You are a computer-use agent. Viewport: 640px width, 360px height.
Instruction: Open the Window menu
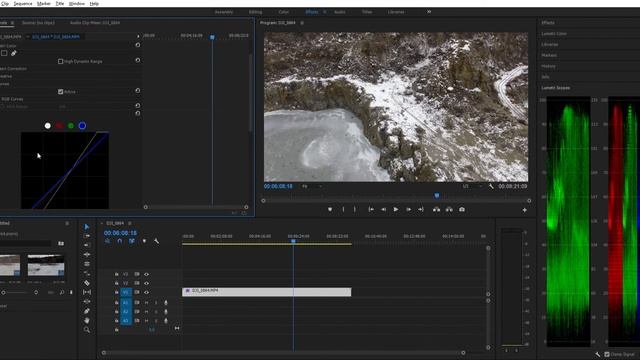[77, 3]
